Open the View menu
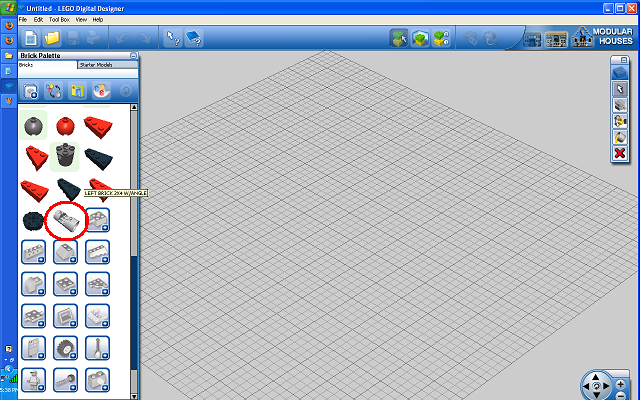The width and height of the screenshot is (640, 400). [x=81, y=20]
